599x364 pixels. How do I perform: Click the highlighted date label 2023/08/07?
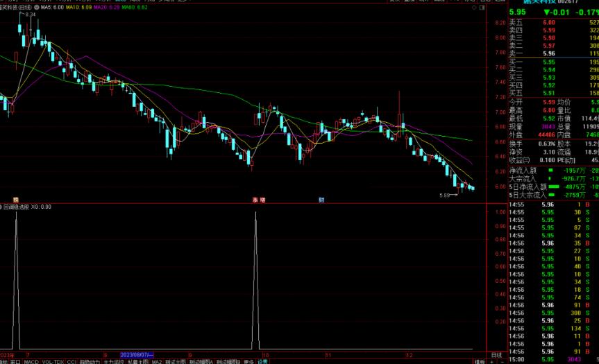[x=137, y=355]
